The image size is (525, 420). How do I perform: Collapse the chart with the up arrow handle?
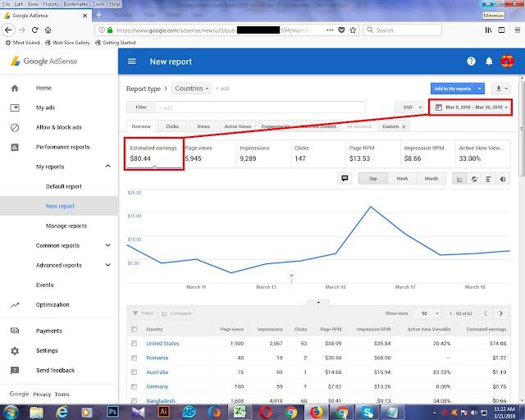point(318,303)
